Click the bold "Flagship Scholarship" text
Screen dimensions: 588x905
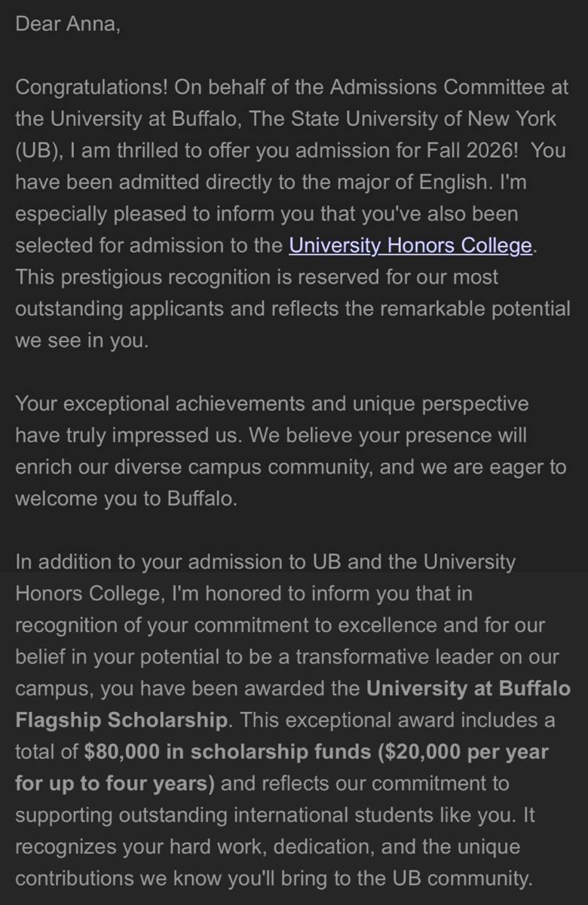[x=121, y=720]
